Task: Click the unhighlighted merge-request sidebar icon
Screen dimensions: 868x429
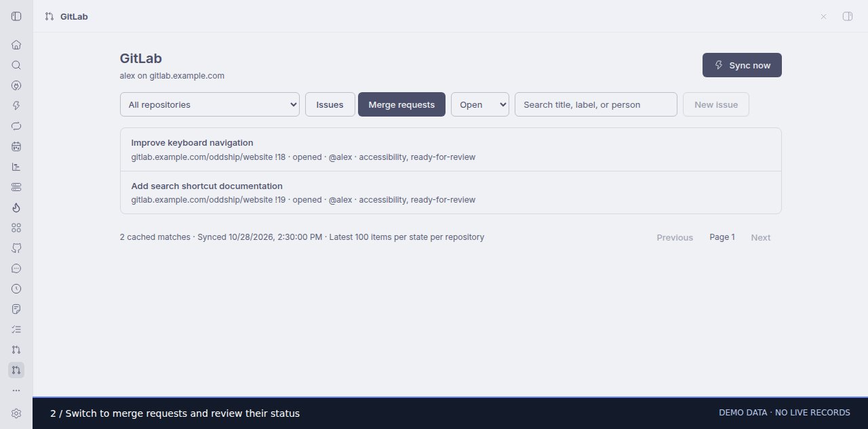Action: tap(16, 350)
